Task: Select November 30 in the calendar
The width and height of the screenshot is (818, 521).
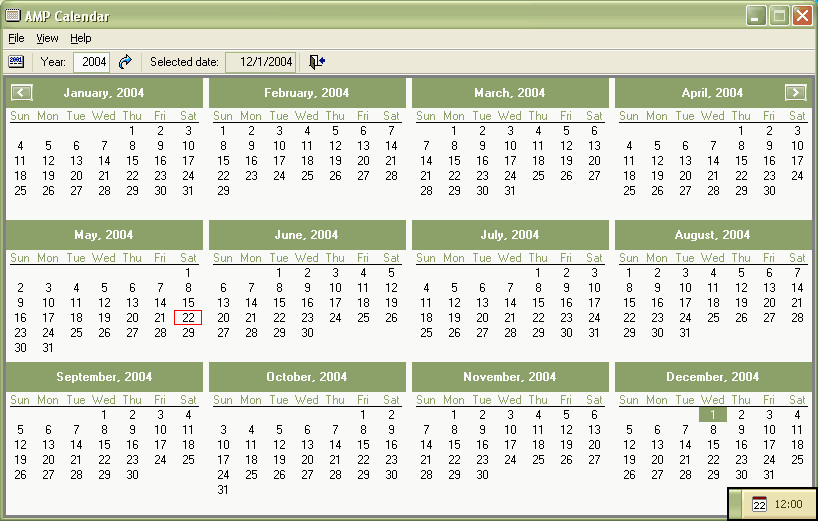Action: [482, 475]
